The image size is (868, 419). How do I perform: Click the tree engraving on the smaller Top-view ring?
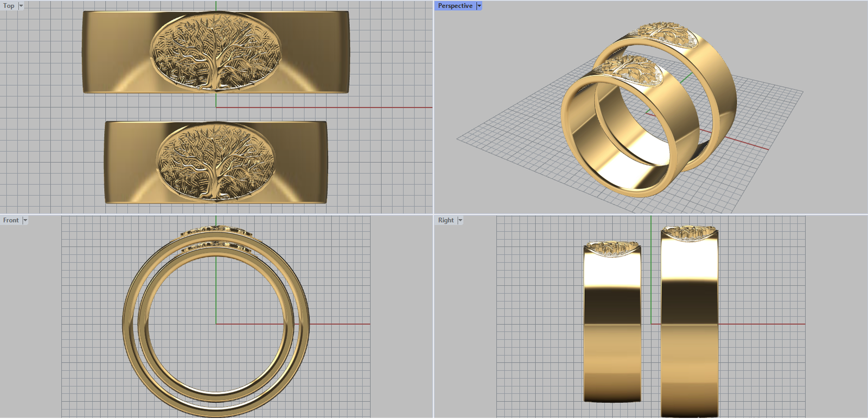point(215,162)
